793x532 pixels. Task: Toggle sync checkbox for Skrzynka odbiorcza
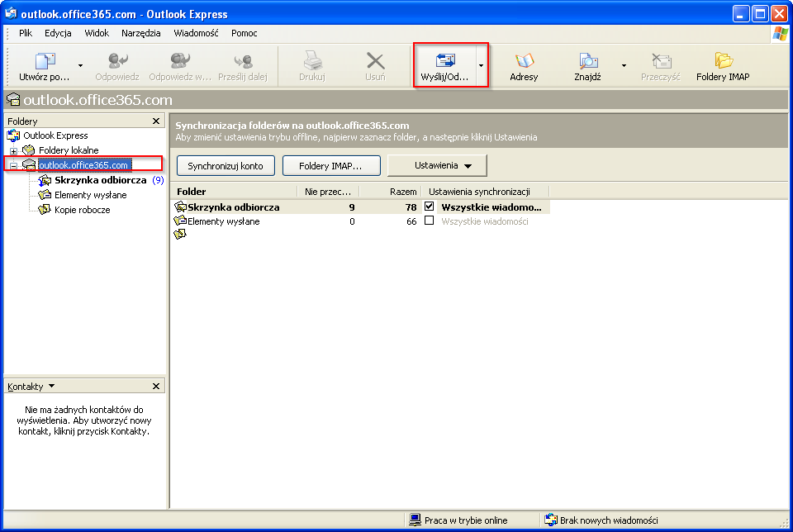point(430,207)
